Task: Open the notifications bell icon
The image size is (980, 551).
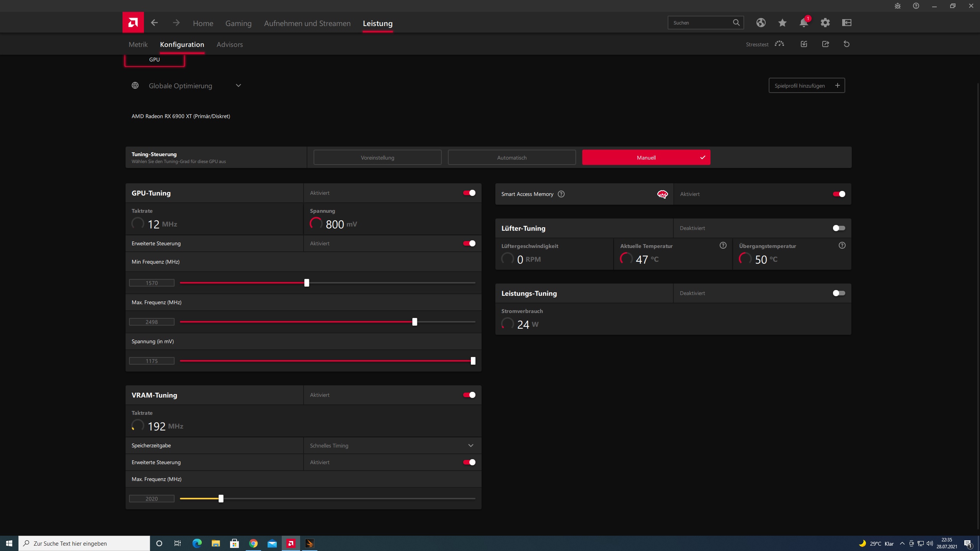Action: [804, 23]
